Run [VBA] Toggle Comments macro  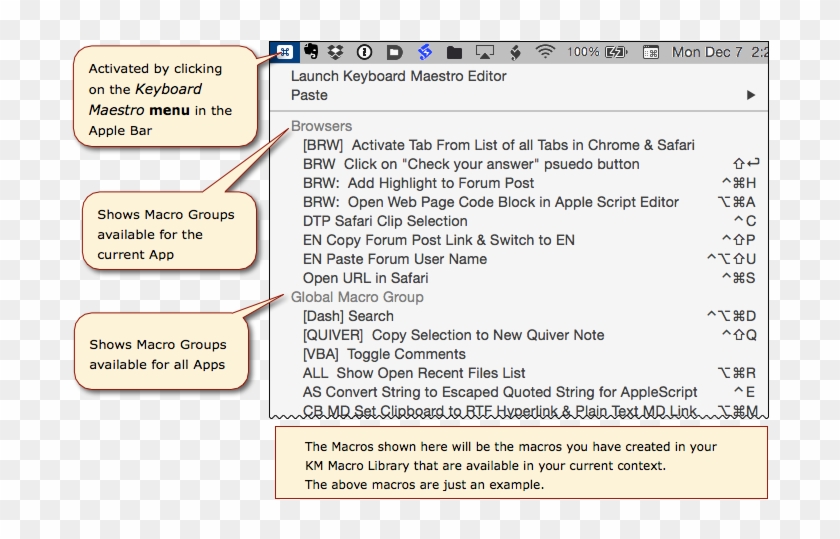pos(384,354)
